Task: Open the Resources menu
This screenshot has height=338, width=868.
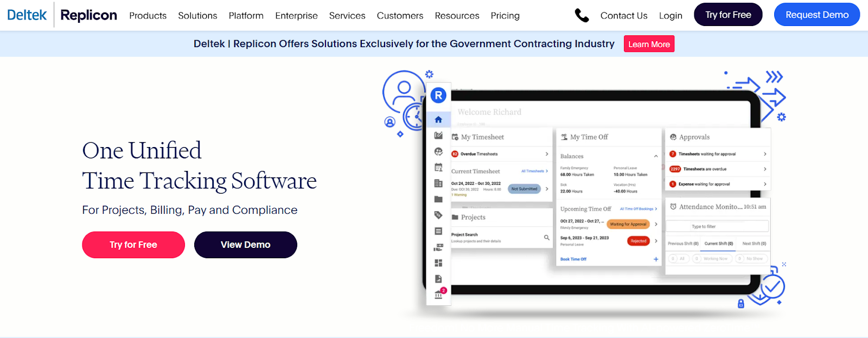Action: [x=457, y=16]
